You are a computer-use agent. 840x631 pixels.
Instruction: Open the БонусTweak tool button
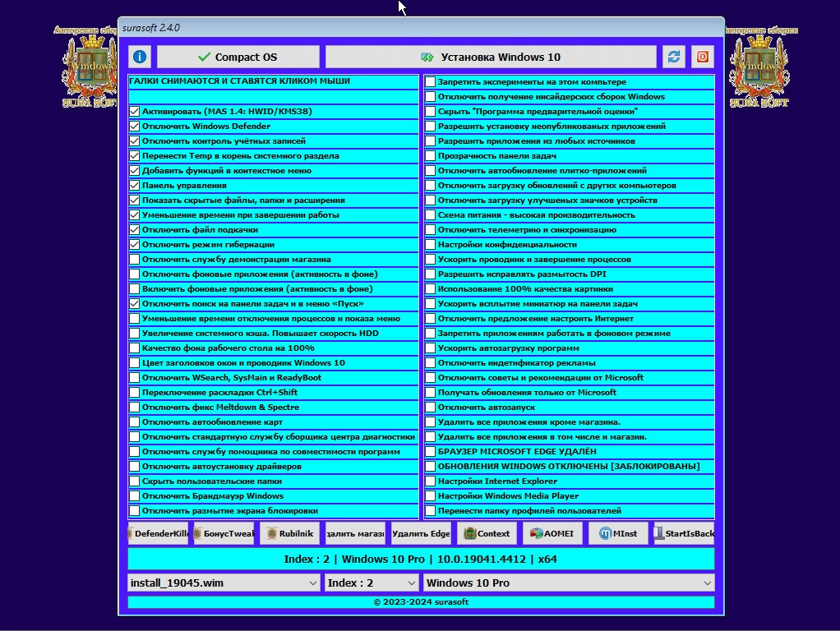coord(224,533)
